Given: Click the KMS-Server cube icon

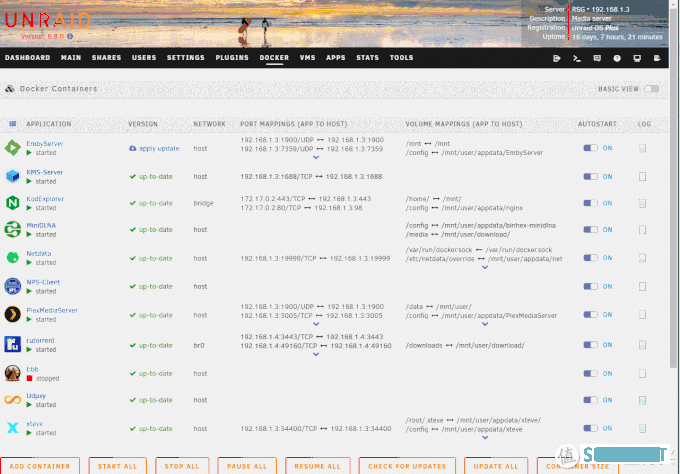Looking at the screenshot, I should (13, 176).
